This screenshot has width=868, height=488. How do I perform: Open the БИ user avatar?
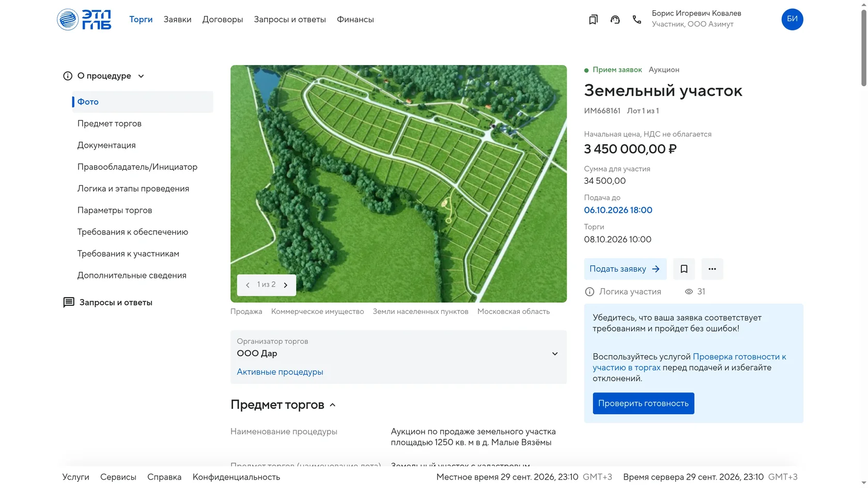point(792,20)
